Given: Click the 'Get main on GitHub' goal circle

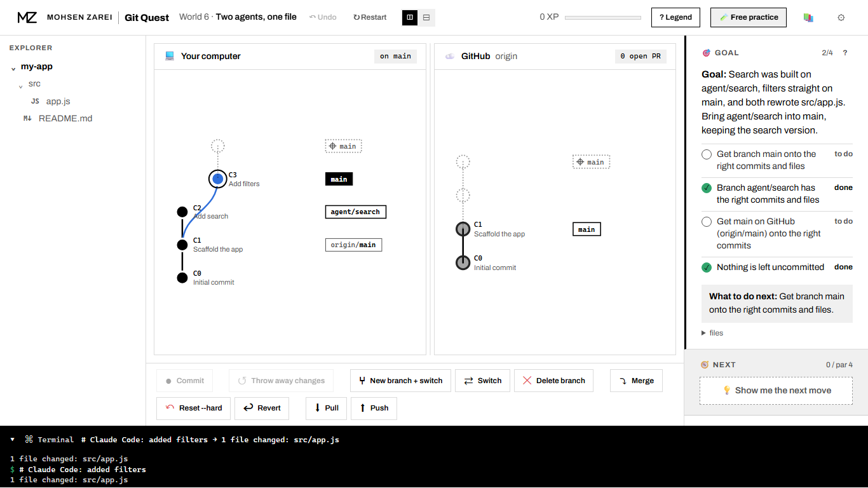Looking at the screenshot, I should click(x=707, y=222).
